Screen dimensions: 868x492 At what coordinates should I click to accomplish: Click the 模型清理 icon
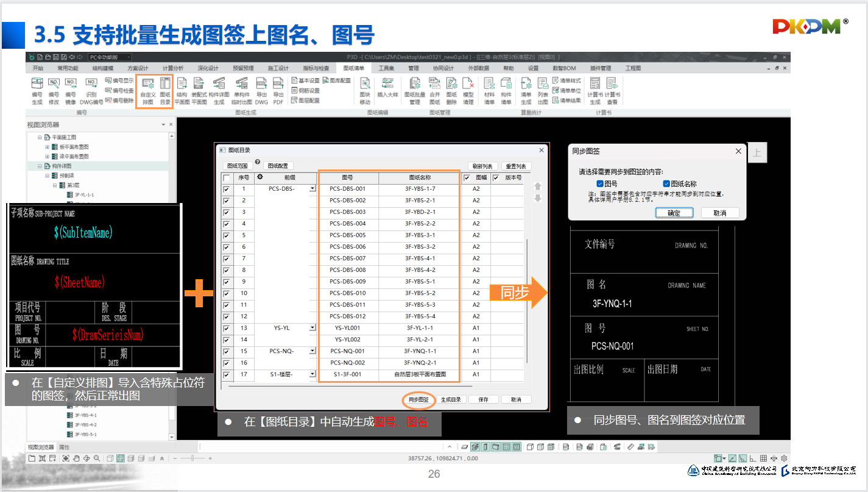pyautogui.click(x=468, y=91)
